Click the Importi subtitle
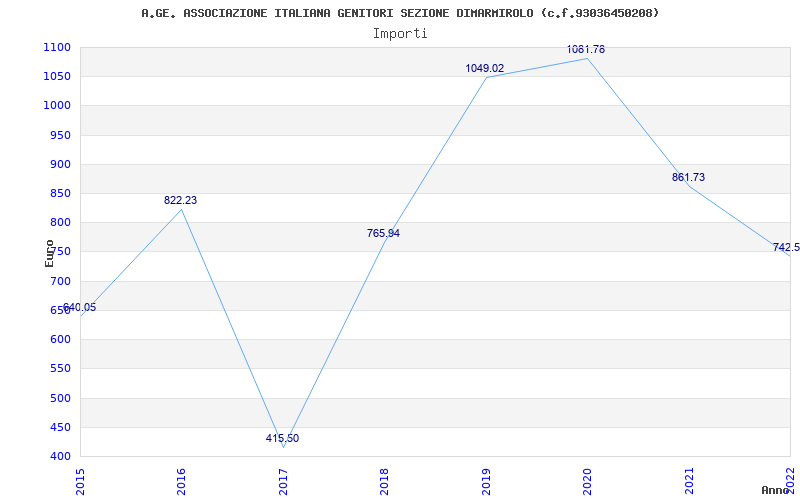Screen dimensions: 800x500 400,34
